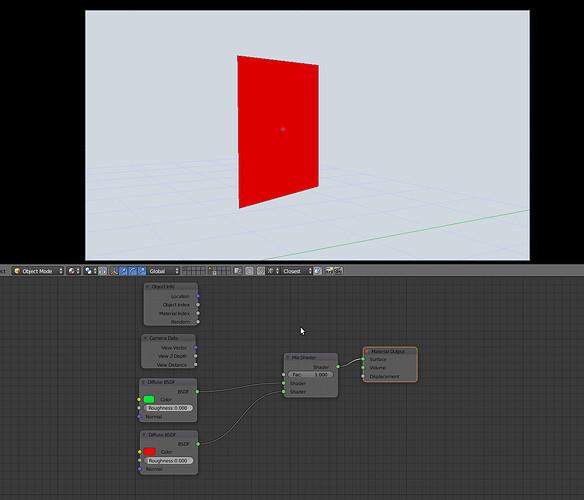584x500 pixels.
Task: Select the Camera Data node header
Action: coord(168,338)
